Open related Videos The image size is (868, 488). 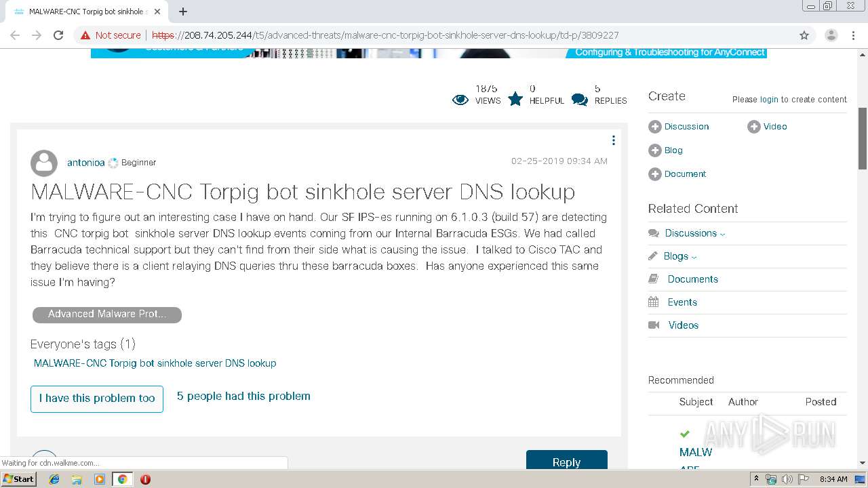tap(683, 325)
